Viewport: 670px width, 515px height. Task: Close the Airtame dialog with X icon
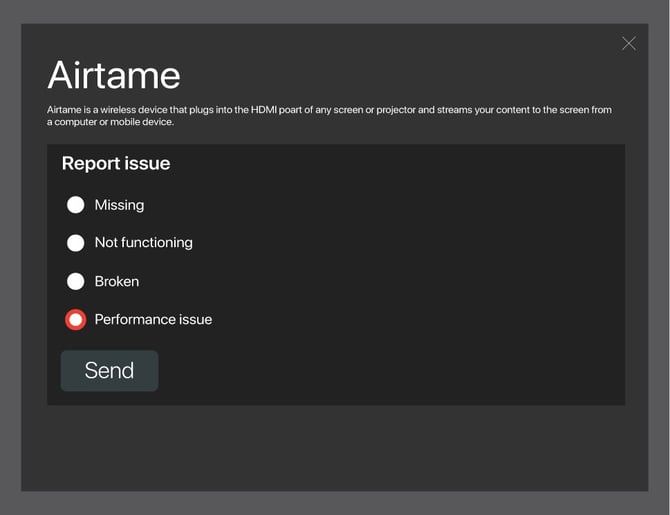(629, 43)
